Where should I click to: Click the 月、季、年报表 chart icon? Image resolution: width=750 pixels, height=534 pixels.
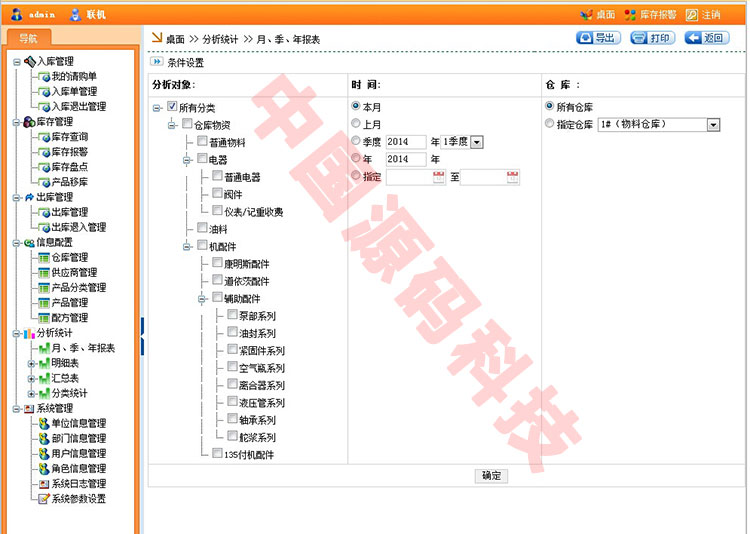point(44,348)
